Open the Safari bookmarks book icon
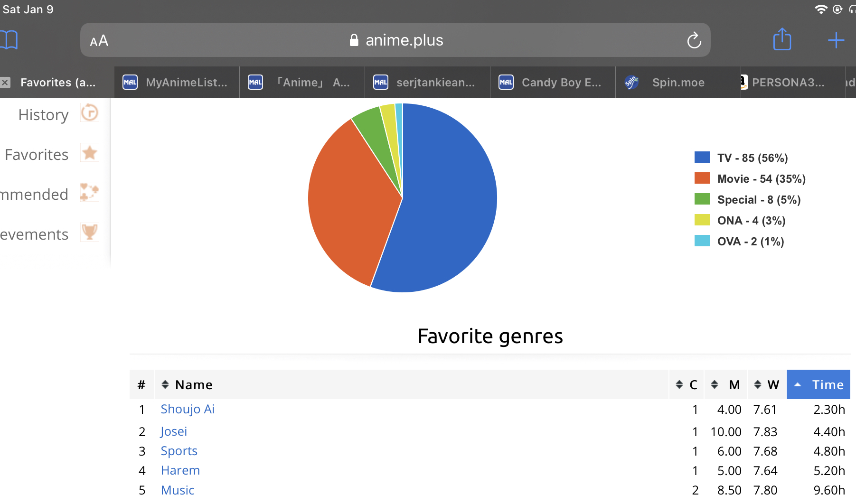856x504 pixels. (9, 40)
